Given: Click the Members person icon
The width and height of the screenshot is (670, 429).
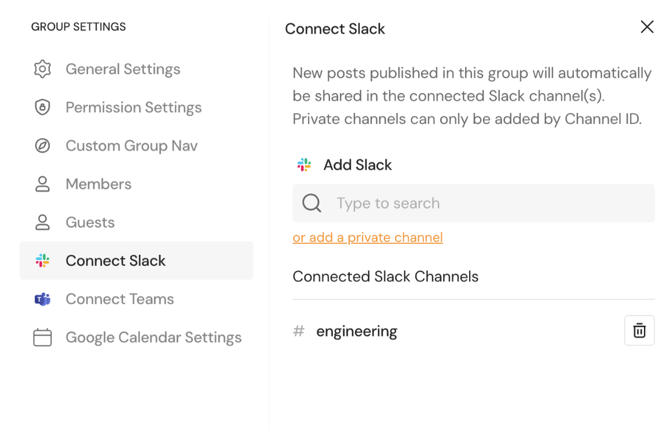Looking at the screenshot, I should (x=42, y=184).
